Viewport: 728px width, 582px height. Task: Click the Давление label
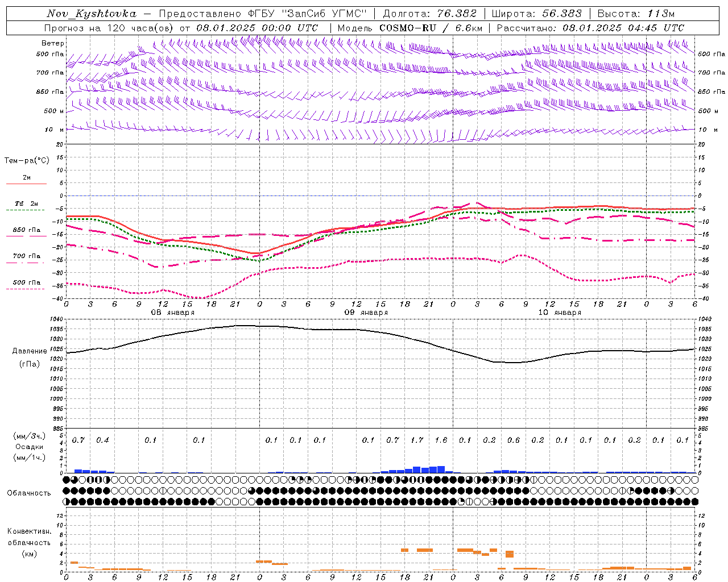(30, 351)
